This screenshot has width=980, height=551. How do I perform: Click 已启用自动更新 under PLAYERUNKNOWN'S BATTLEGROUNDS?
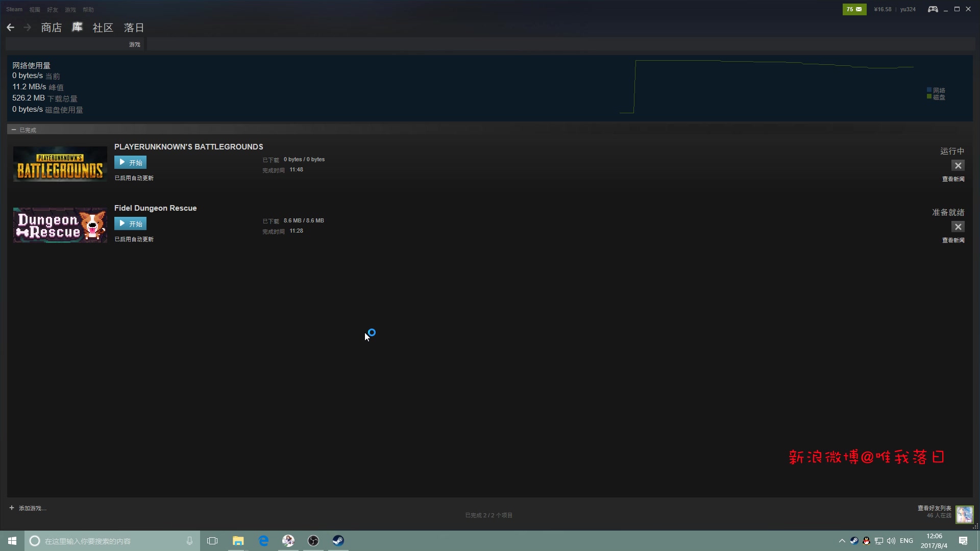tap(134, 178)
